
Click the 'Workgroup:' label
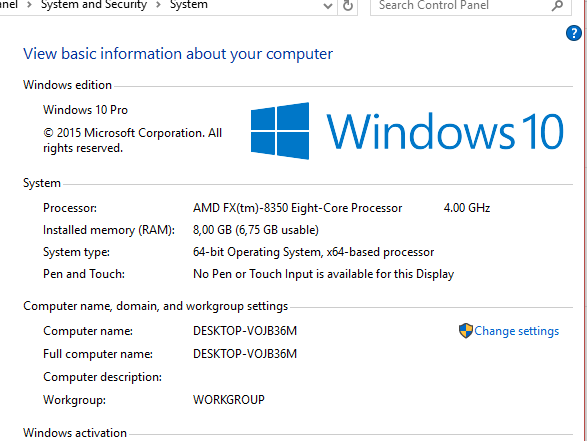click(74, 400)
